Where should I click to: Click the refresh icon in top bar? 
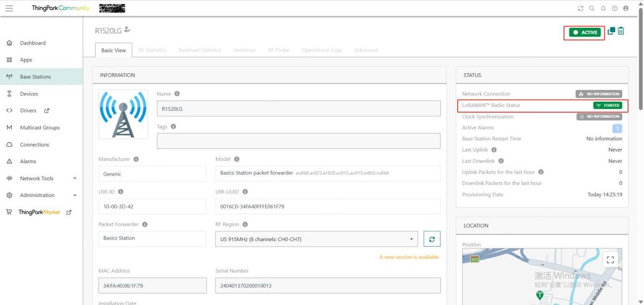tap(580, 9)
